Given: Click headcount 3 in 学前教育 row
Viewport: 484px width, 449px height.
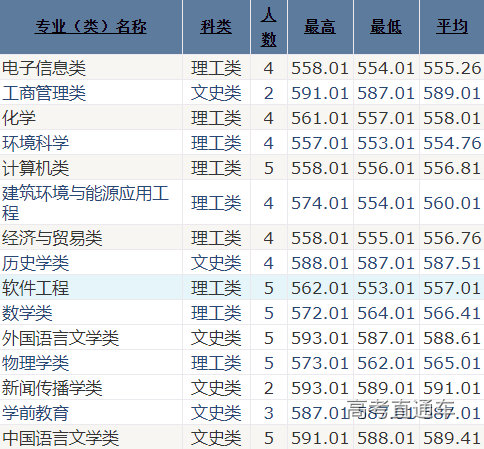Looking at the screenshot, I should coord(269,413).
